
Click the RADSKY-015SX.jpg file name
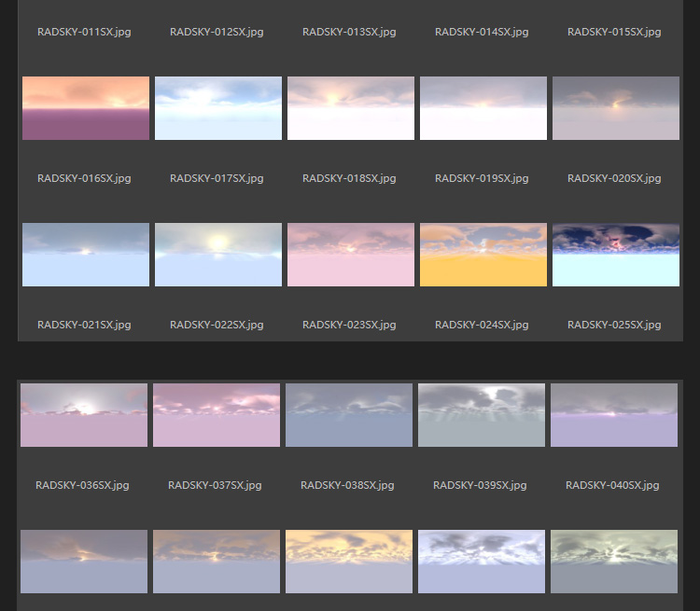tap(614, 32)
